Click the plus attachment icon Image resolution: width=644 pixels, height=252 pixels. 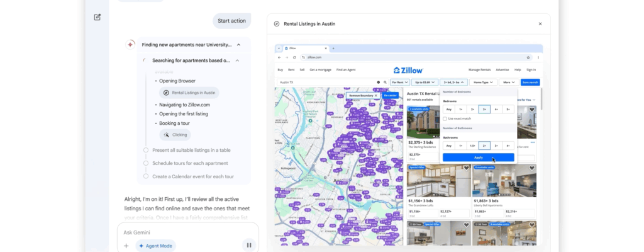coord(126,246)
